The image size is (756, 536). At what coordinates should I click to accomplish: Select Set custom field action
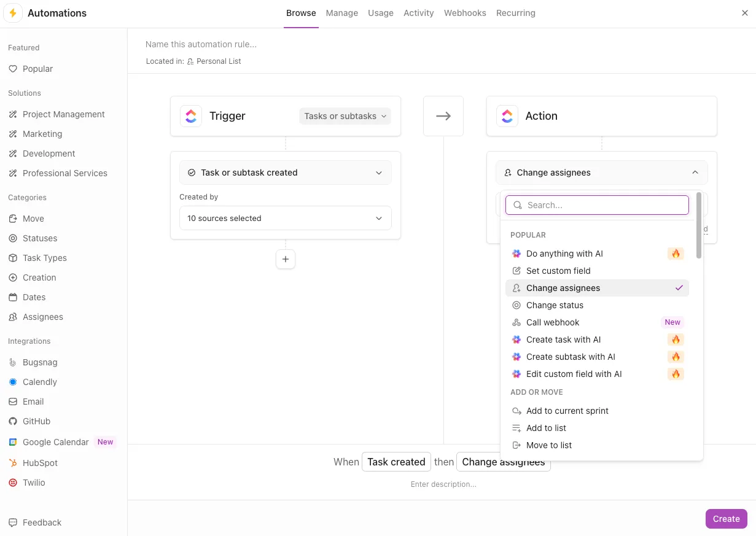coord(597,271)
